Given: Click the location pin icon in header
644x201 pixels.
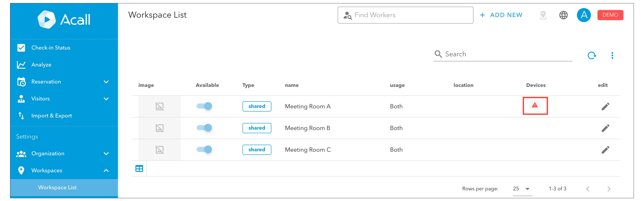Looking at the screenshot, I should coord(543,15).
